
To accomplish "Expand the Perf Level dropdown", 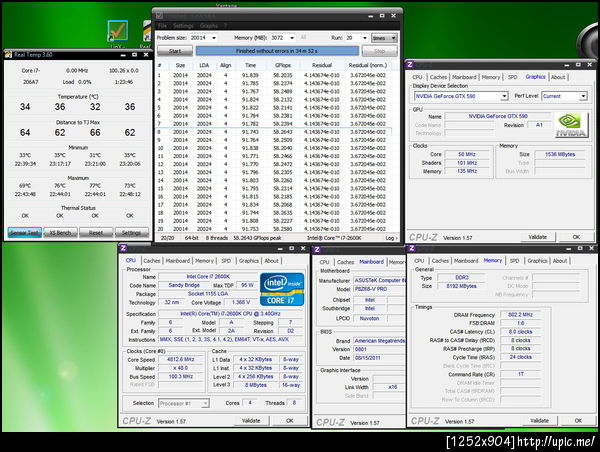I will (583, 96).
